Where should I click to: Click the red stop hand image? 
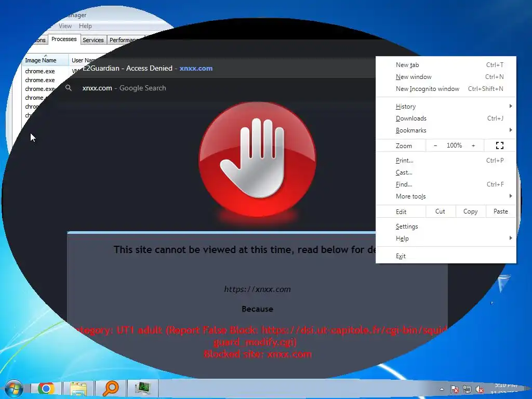[257, 159]
